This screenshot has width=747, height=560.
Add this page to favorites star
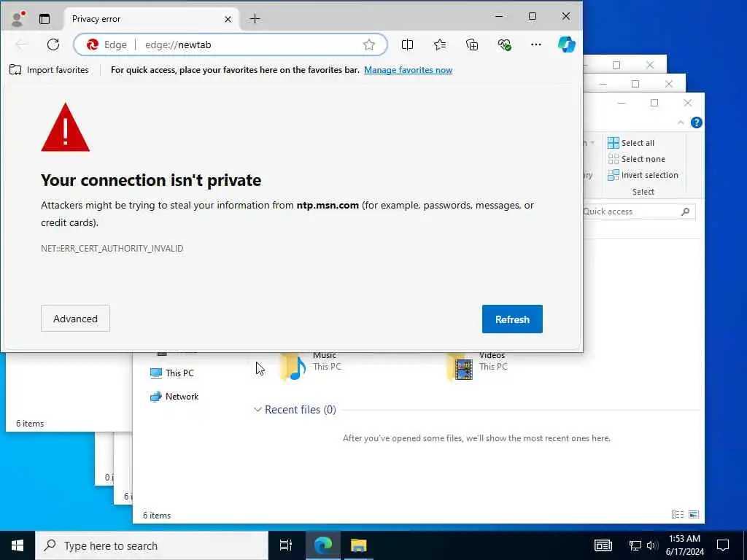click(x=368, y=44)
